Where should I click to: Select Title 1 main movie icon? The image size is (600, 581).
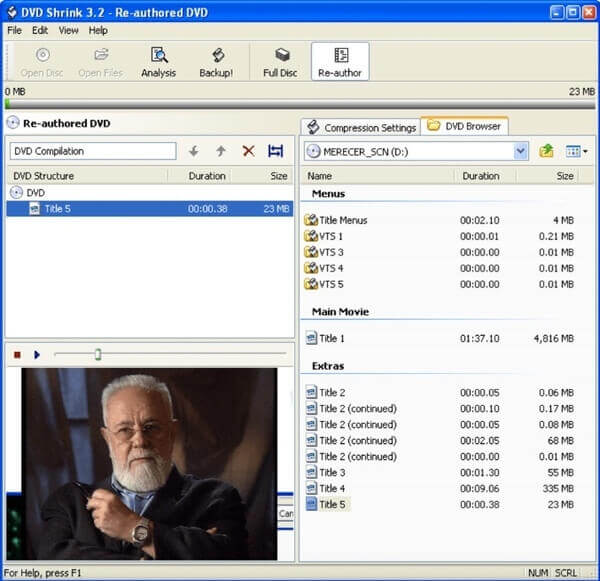(311, 338)
